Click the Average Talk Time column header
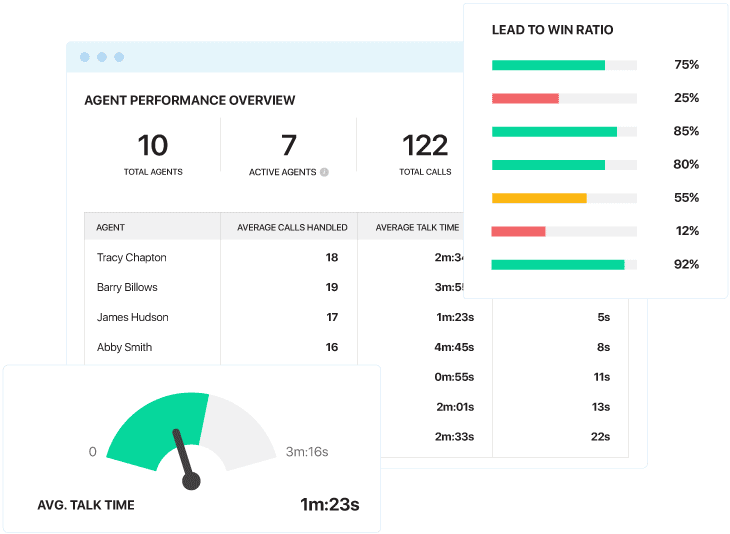Screen dimensions: 730x534 pyautogui.click(x=416, y=227)
